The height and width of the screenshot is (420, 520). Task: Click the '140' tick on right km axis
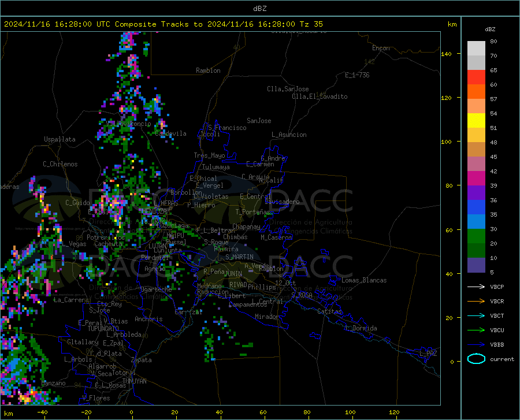click(446, 54)
